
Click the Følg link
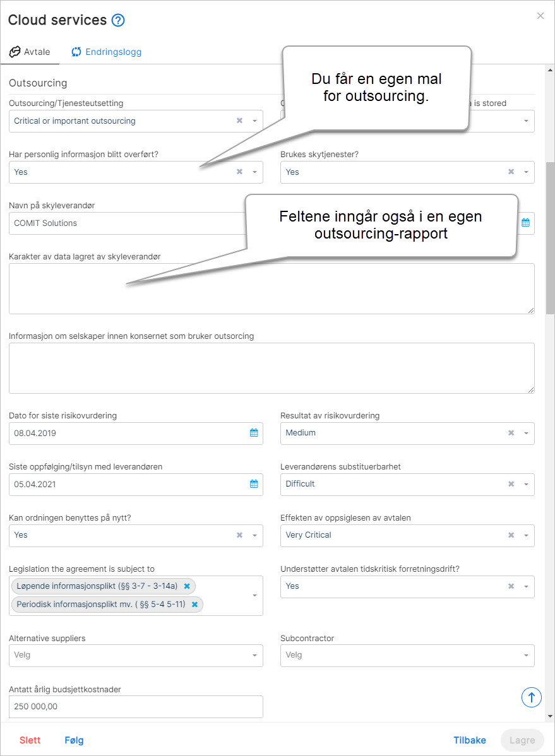tap(75, 741)
